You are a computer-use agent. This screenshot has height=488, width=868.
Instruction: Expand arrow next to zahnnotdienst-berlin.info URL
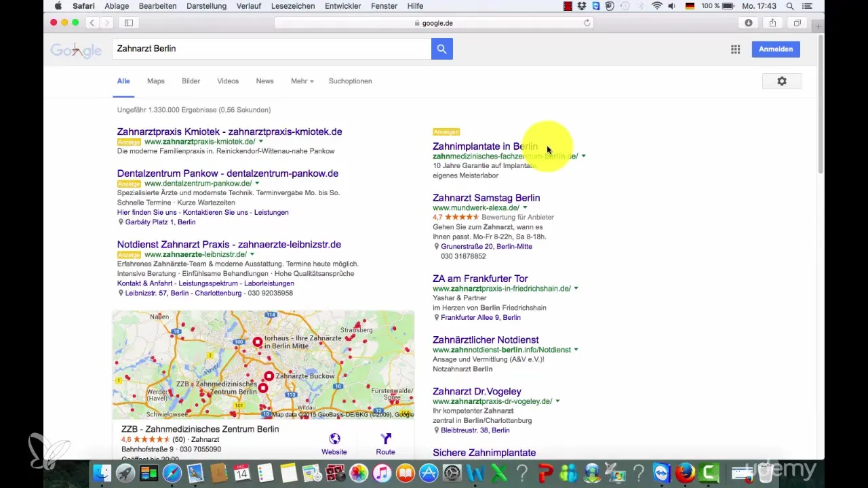coord(576,350)
